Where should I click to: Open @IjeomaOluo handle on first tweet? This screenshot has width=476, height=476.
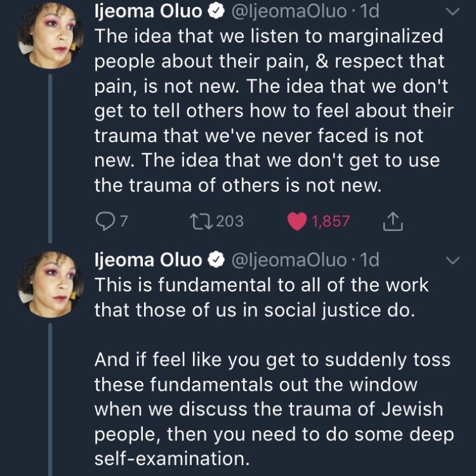click(287, 11)
